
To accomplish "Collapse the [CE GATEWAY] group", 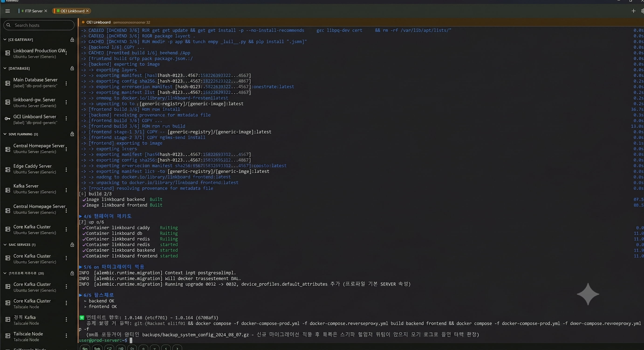I will (x=5, y=39).
